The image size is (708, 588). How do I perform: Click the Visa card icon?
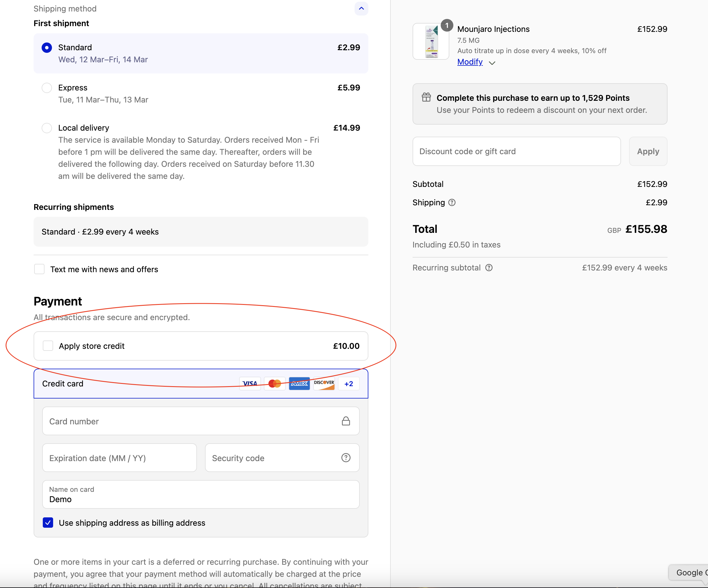(250, 384)
